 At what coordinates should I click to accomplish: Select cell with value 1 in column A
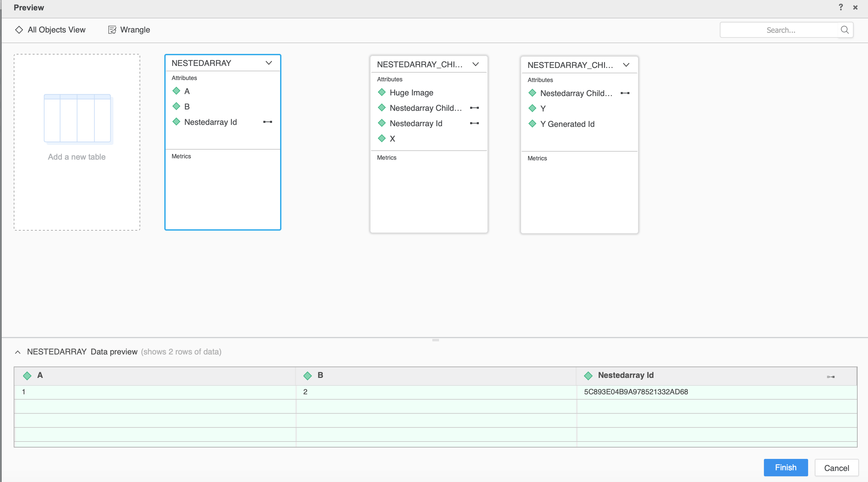tap(155, 392)
